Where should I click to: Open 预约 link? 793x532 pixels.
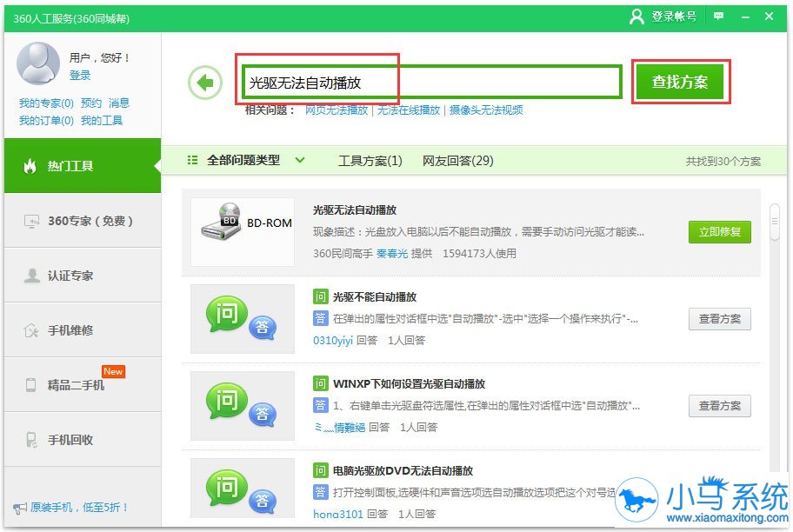91,103
